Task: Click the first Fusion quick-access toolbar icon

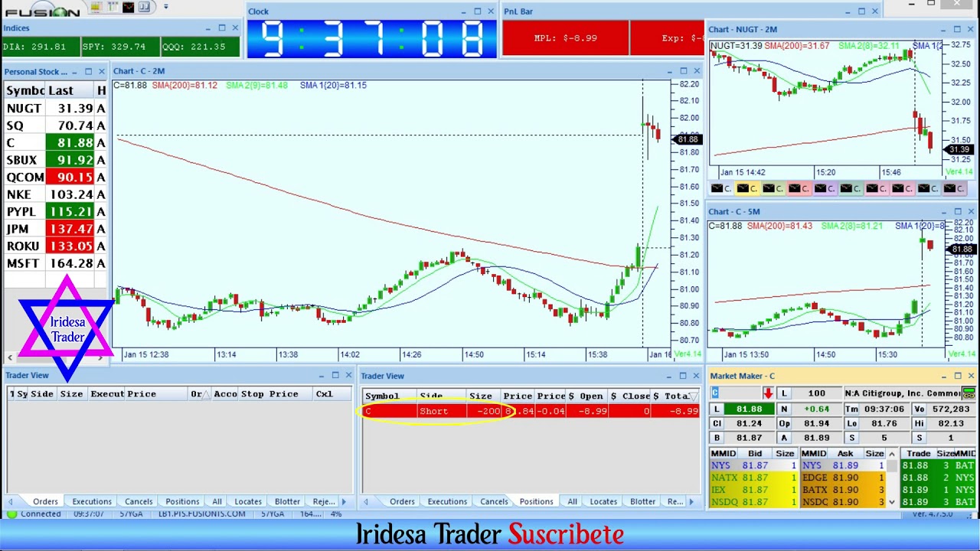Action: [x=96, y=7]
